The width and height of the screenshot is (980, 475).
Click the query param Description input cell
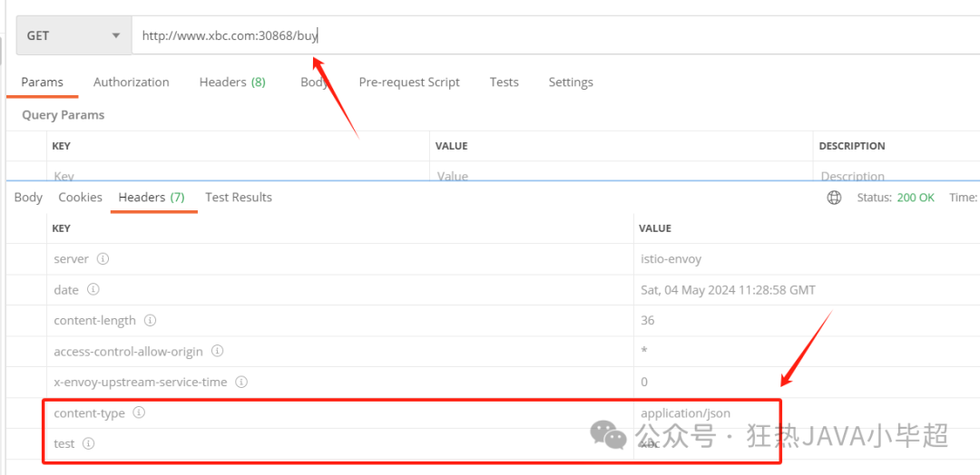coord(897,173)
